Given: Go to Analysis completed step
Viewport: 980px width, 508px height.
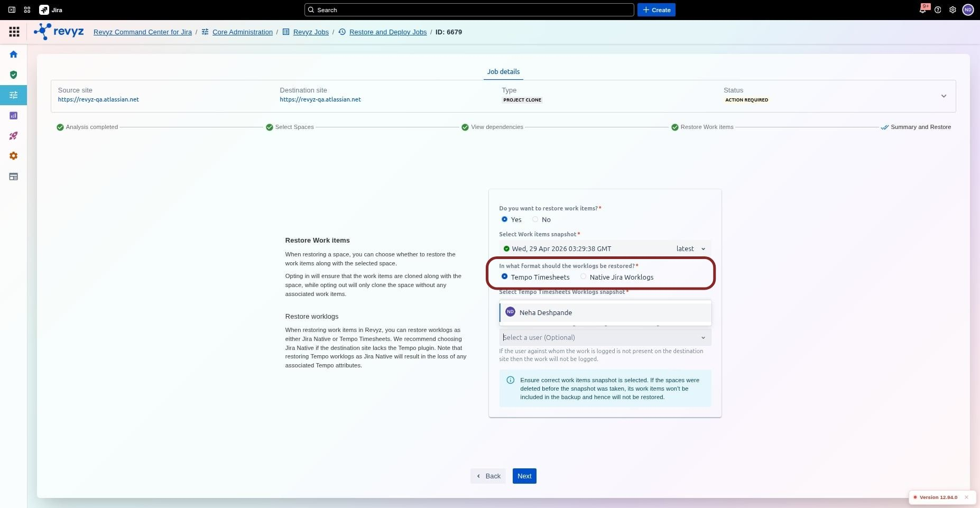Looking at the screenshot, I should point(87,127).
